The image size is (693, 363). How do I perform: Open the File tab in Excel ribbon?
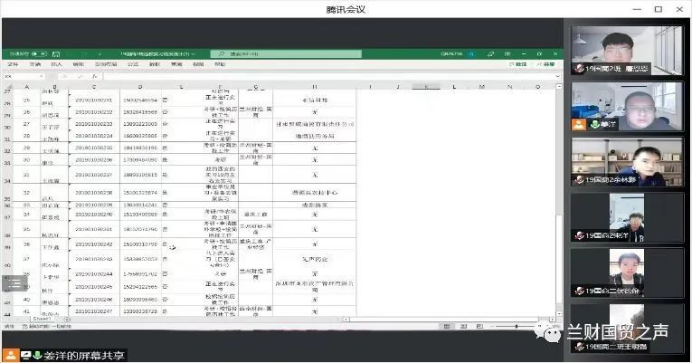[x=13, y=65]
